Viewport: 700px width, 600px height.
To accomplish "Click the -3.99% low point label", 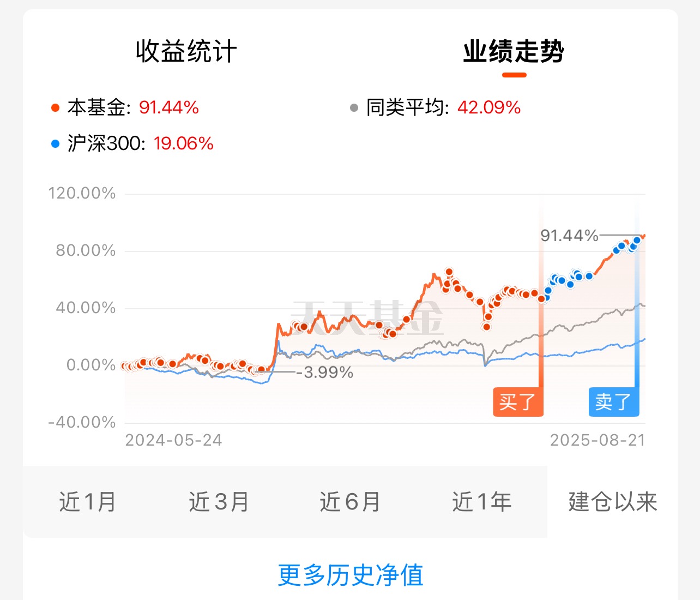I will [324, 373].
